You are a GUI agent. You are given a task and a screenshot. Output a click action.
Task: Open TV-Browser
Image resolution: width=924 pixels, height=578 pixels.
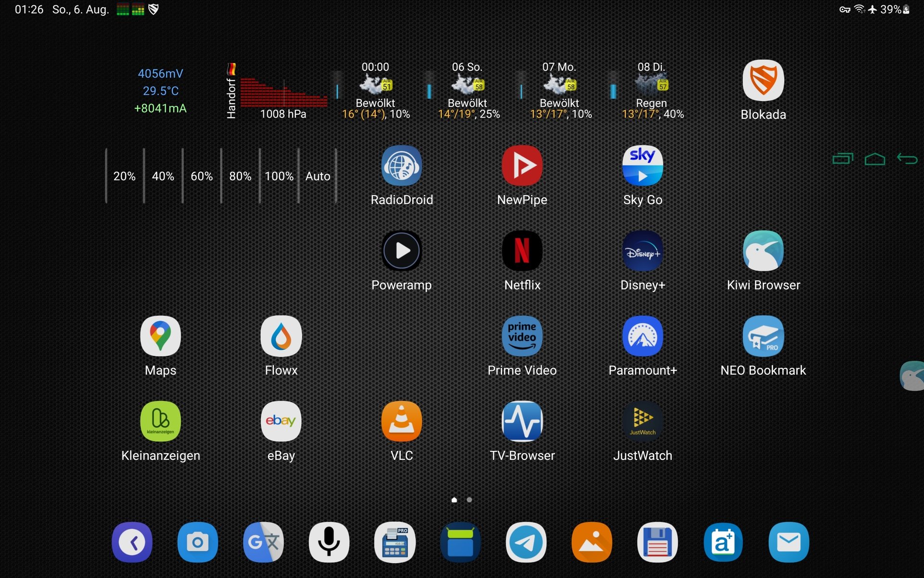522,421
